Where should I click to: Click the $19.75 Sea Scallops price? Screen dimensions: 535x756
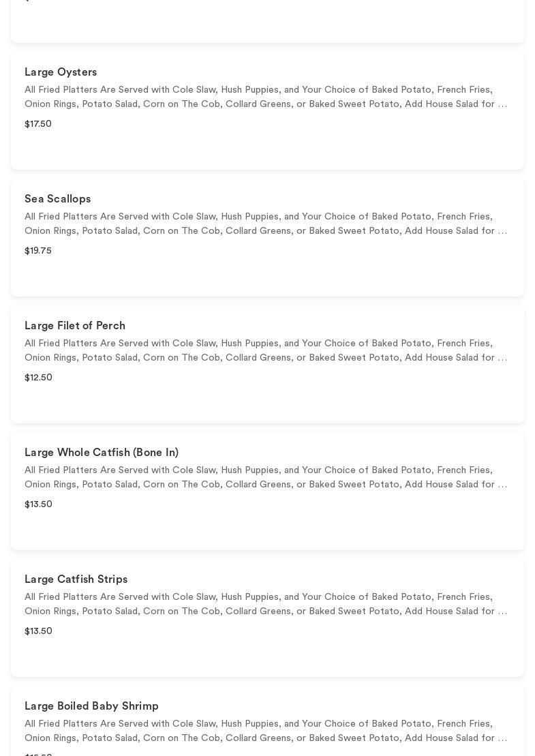[x=38, y=251]
